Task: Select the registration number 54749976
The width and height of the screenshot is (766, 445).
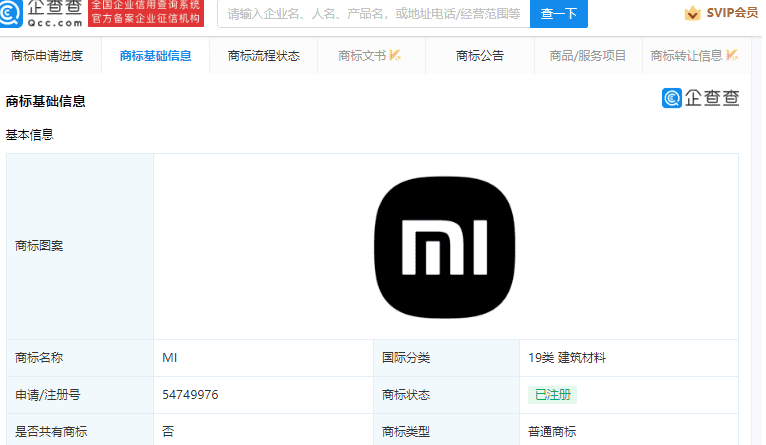Action: 190,395
